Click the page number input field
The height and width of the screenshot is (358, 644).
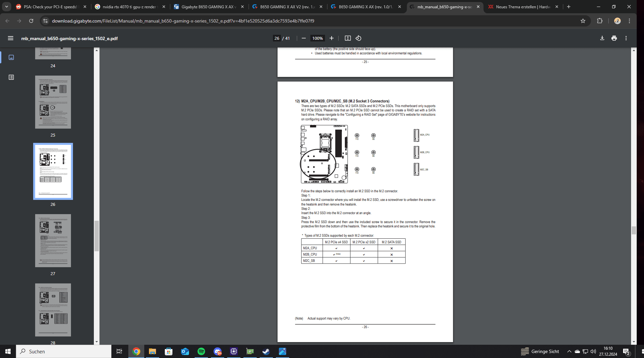(x=277, y=38)
